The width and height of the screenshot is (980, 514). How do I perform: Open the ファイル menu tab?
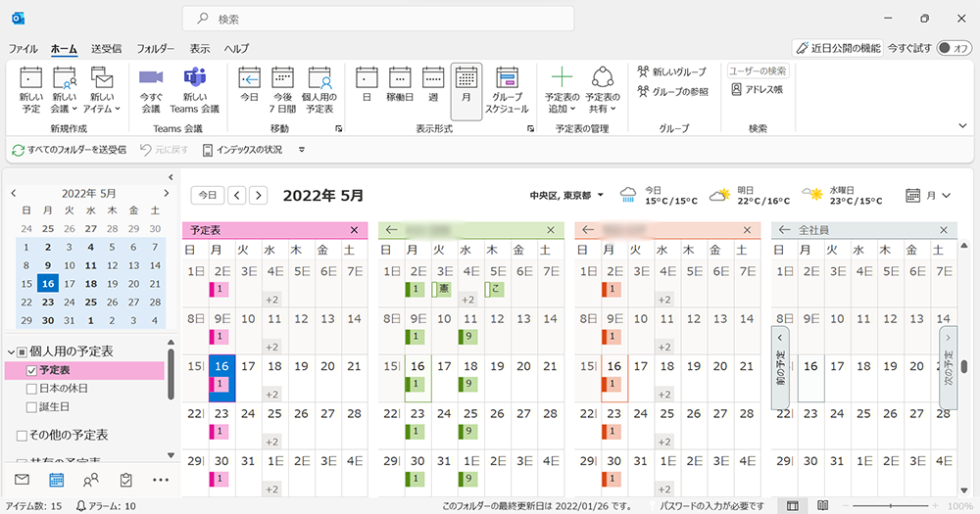pyautogui.click(x=24, y=48)
